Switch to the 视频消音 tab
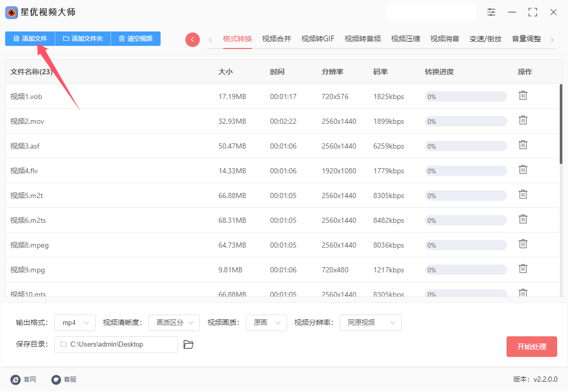Viewport: 568px width, 392px height. 445,39
